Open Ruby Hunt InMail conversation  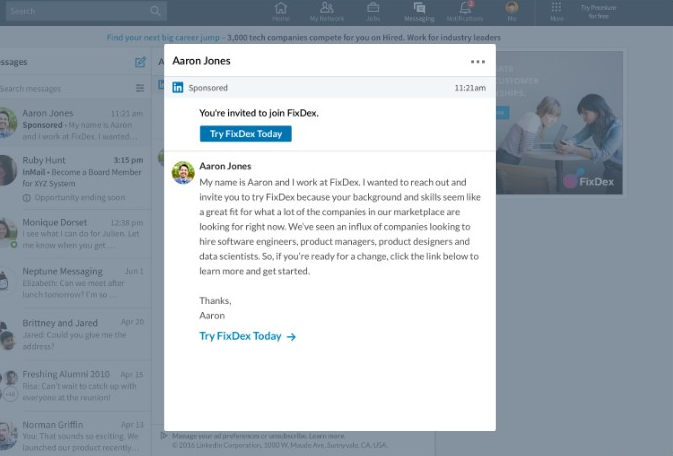point(75,179)
